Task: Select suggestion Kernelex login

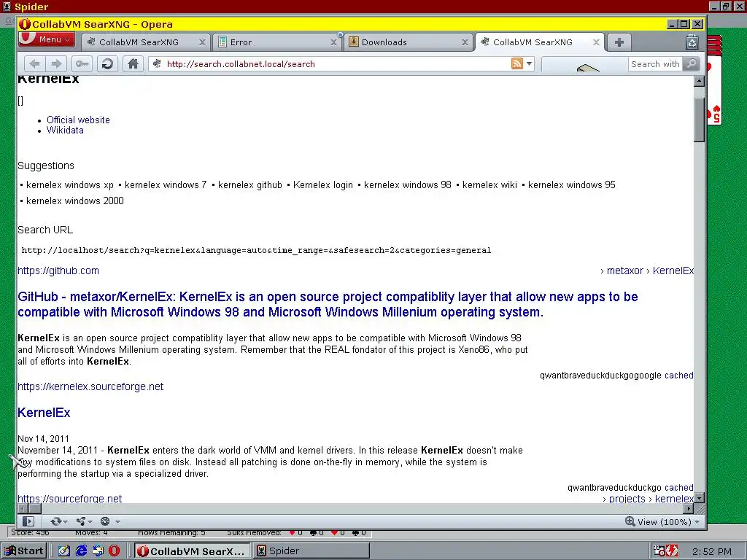Action: 323,184
